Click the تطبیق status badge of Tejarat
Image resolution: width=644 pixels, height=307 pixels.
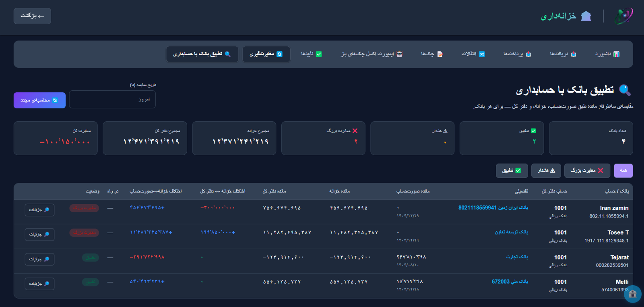(91, 257)
